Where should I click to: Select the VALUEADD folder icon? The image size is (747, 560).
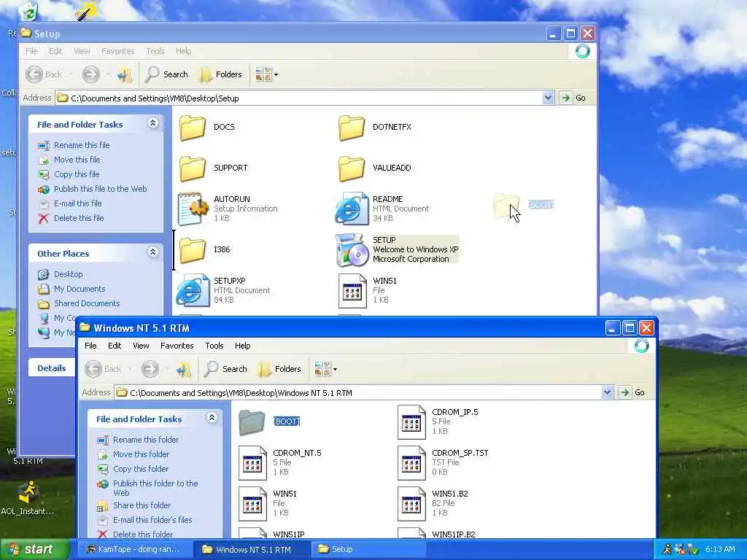352,168
